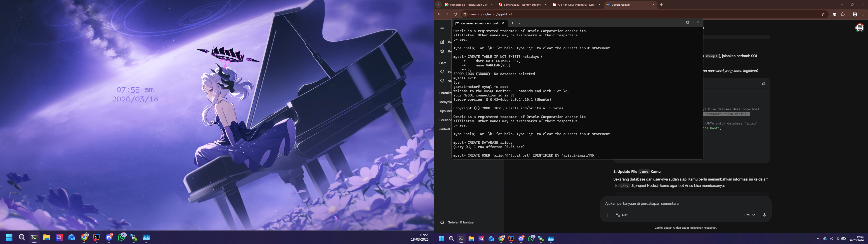Open the OneDrive cloud icon in system tray
The image size is (868, 244).
[x=825, y=239]
